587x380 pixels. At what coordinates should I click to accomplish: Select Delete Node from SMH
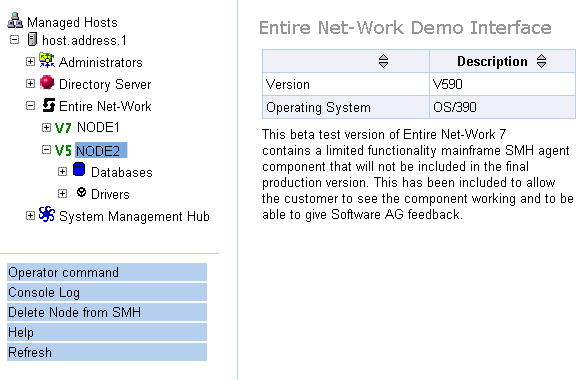click(x=107, y=312)
